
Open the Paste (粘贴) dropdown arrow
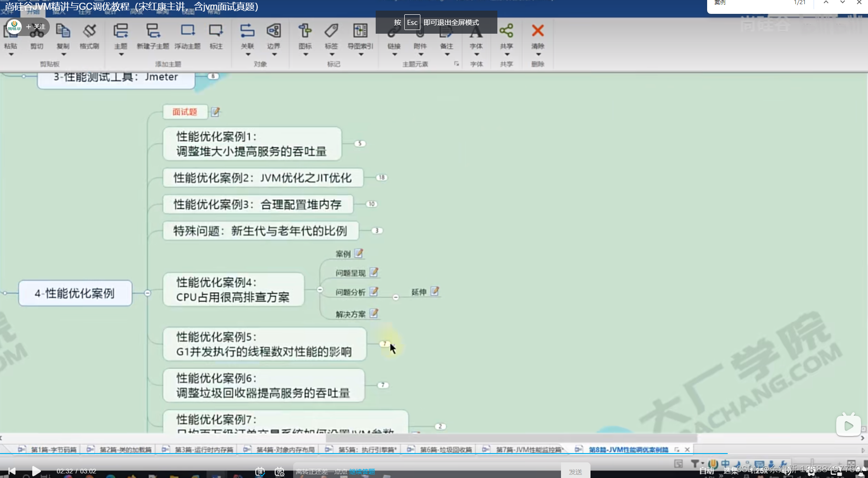[11, 54]
